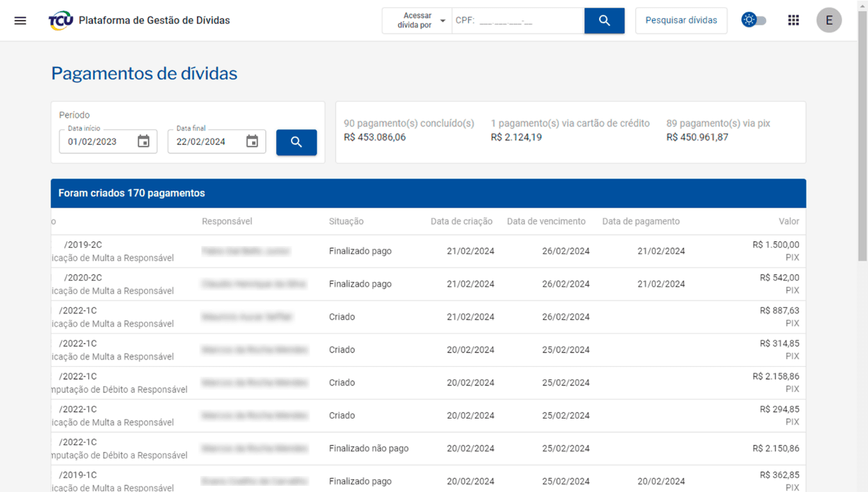Click the TCU logo
The height and width of the screenshot is (492, 868).
61,21
